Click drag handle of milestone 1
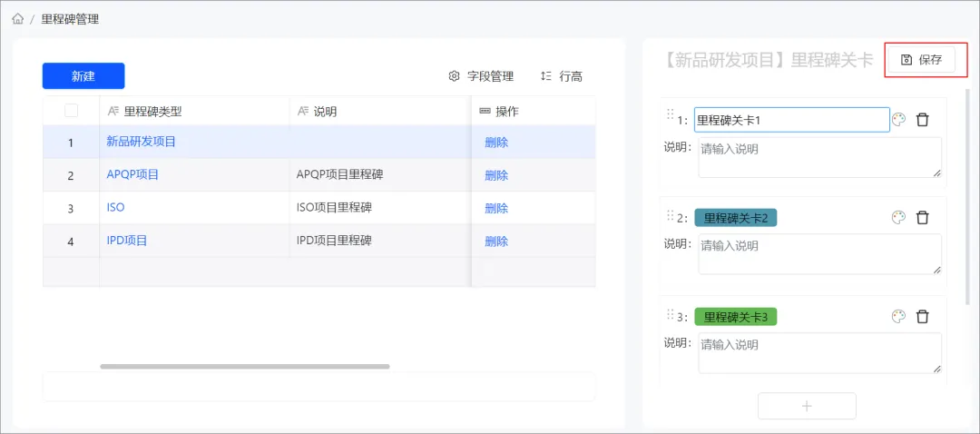This screenshot has width=980, height=434. click(670, 113)
